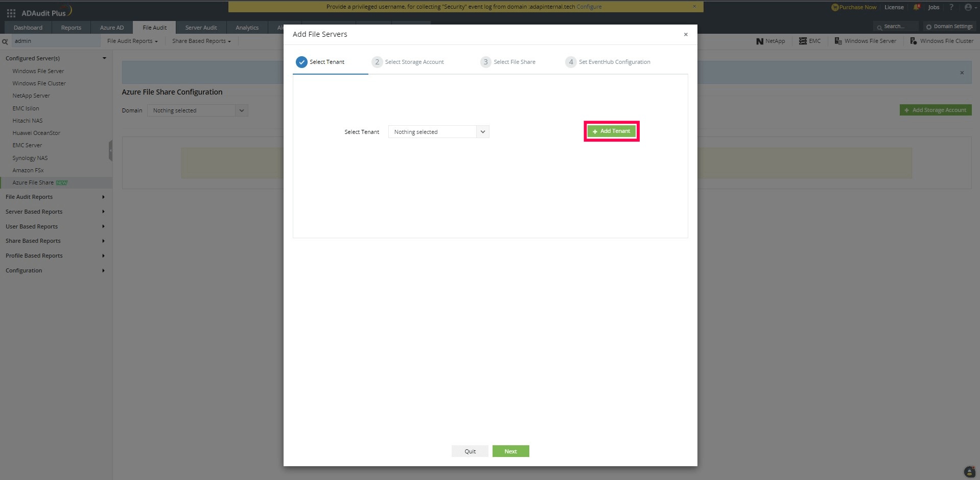Click the apps grid icon beside ADAudit Plus

click(10, 12)
